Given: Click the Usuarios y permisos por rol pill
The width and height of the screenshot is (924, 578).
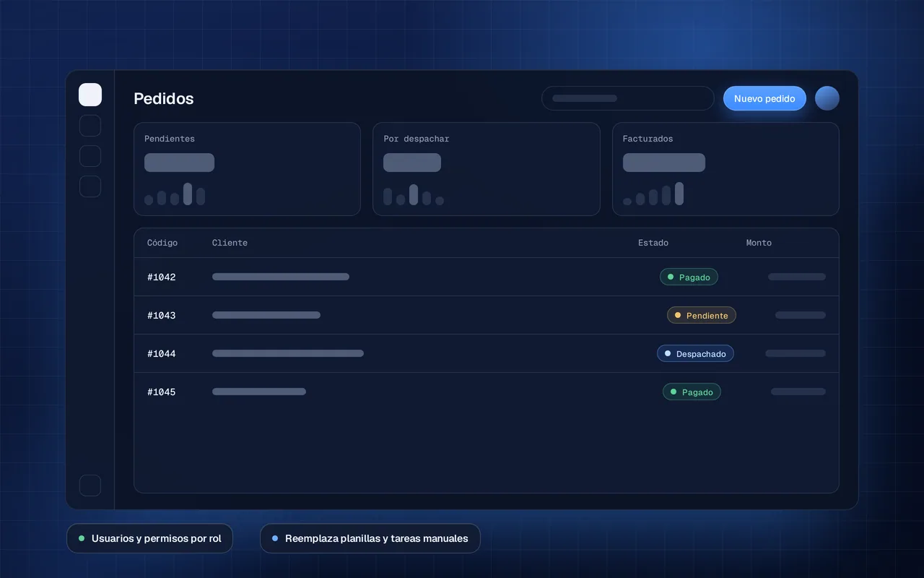Looking at the screenshot, I should point(149,538).
